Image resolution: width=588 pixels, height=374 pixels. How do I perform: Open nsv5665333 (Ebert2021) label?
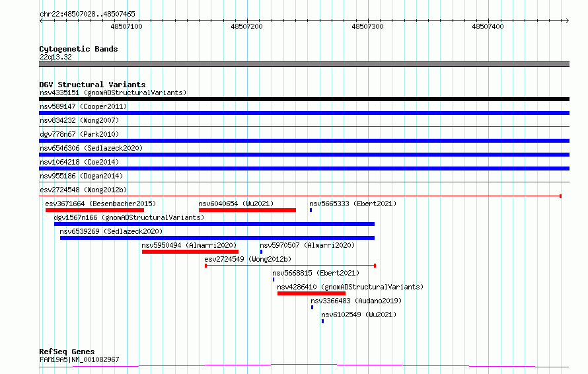coord(353,204)
